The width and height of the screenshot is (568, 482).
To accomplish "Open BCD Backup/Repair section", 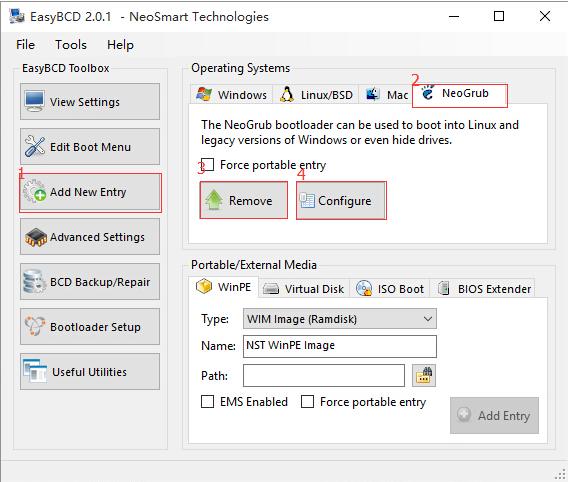I will [x=90, y=281].
